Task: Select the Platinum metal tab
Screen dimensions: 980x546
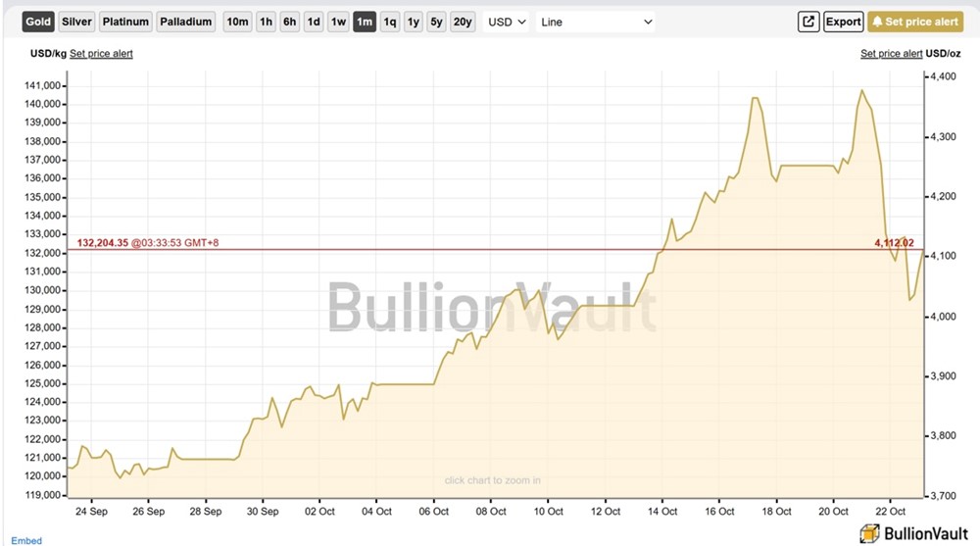Action: (125, 22)
